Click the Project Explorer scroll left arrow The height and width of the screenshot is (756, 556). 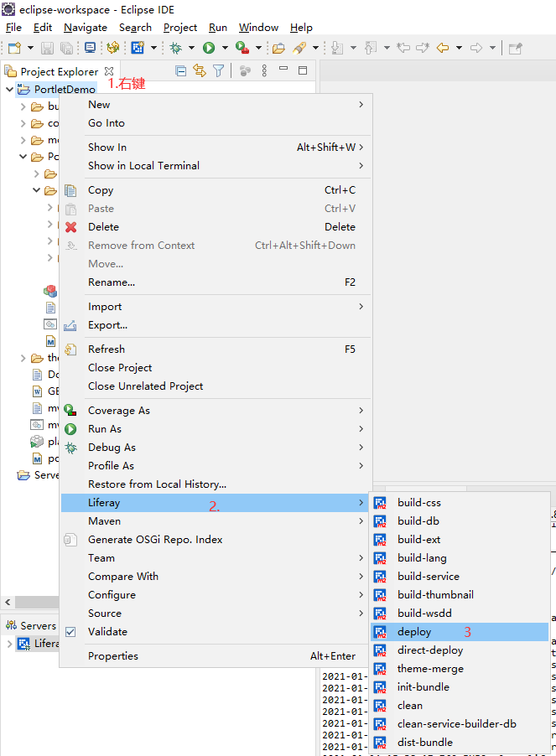[x=8, y=602]
